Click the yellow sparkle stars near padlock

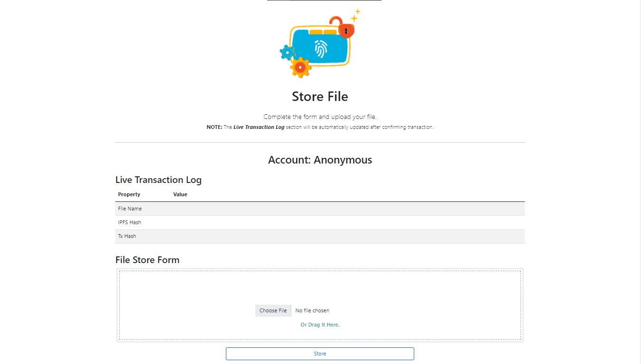[x=356, y=14]
